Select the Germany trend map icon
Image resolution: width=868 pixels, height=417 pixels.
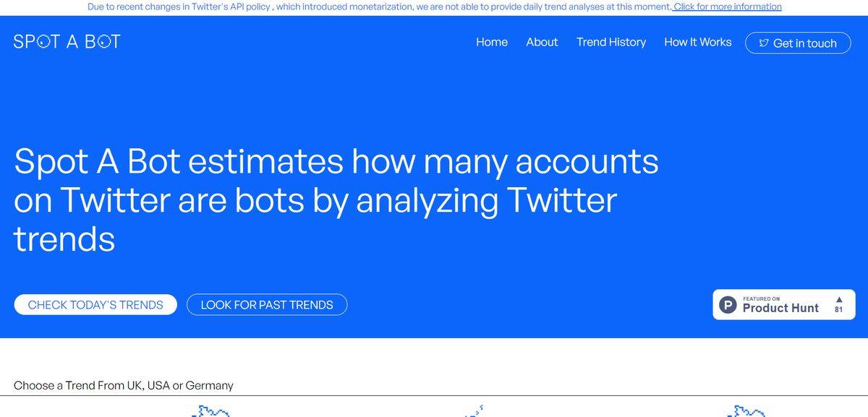point(745,412)
